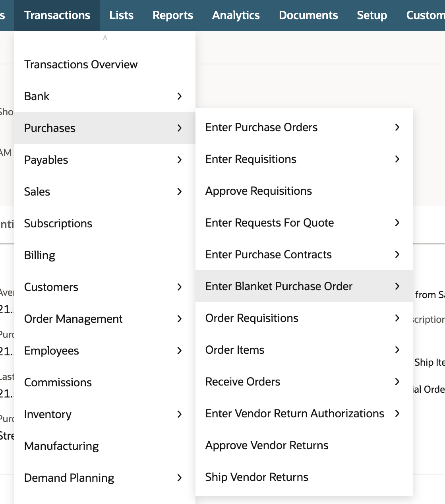Screen dimensions: 445x504
Task: Choose Enter Vendor Return Authorizations
Action: pyautogui.click(x=304, y=413)
